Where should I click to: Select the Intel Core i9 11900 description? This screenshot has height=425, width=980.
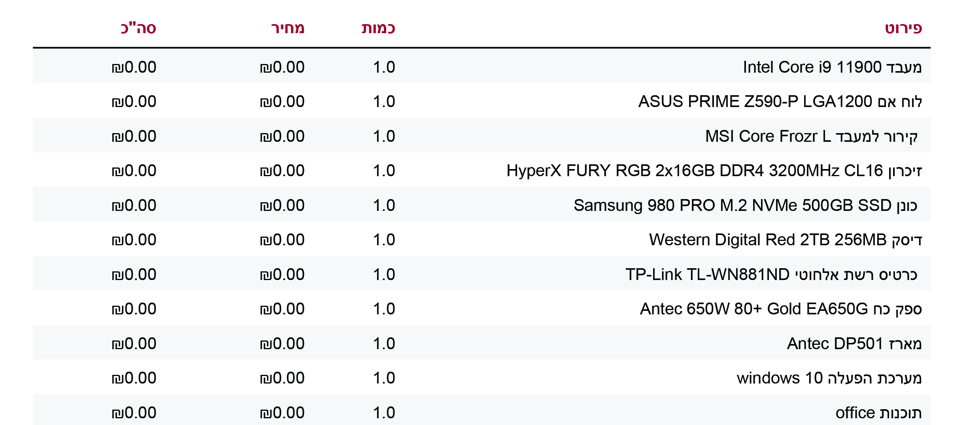(832, 67)
